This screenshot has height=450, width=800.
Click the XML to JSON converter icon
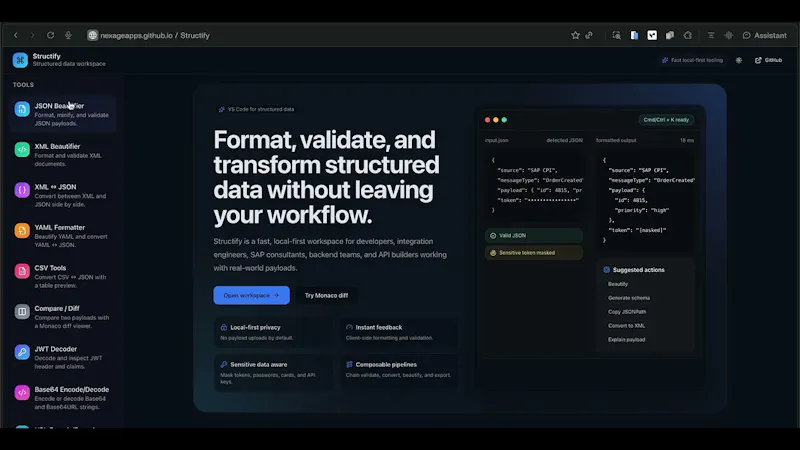click(x=22, y=190)
